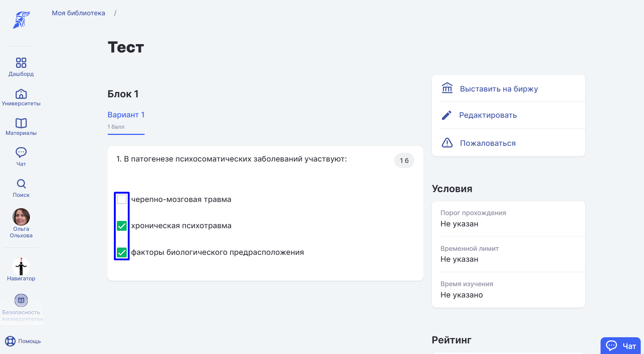
Task: Uncheck факторы биологического предрасположения checkbox
Action: point(122,252)
